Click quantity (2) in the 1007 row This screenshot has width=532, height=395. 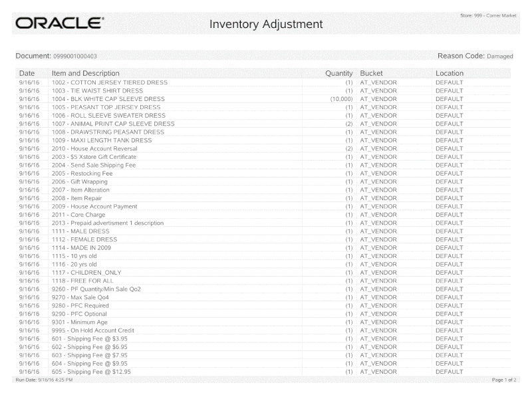tap(348, 124)
